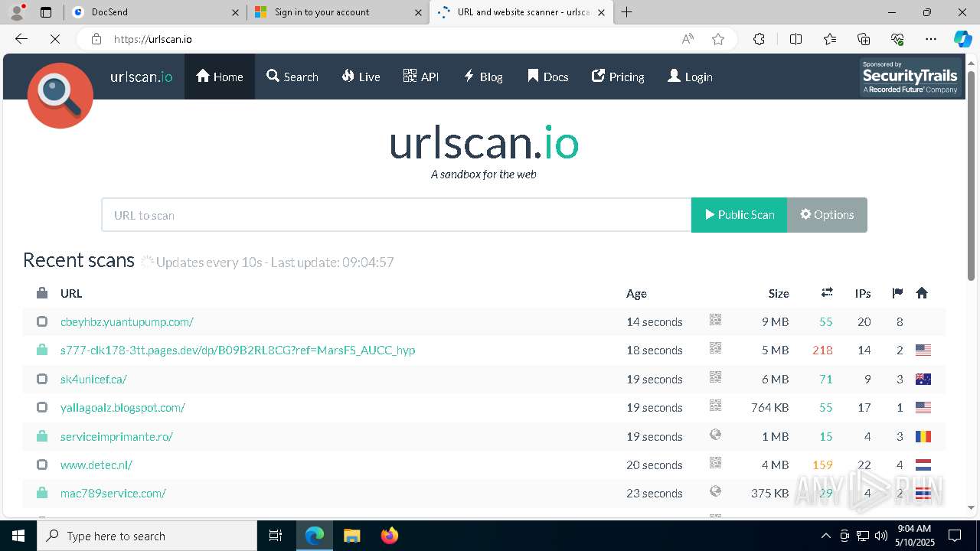The image size is (980, 551).
Task: Open browser Collections
Action: [x=864, y=39]
